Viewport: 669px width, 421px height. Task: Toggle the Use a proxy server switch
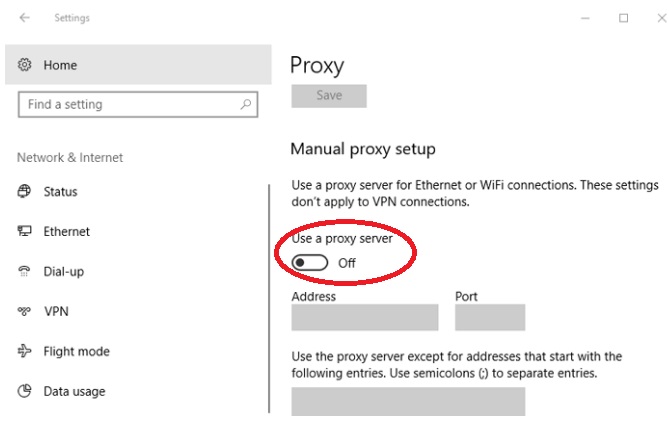(310, 263)
